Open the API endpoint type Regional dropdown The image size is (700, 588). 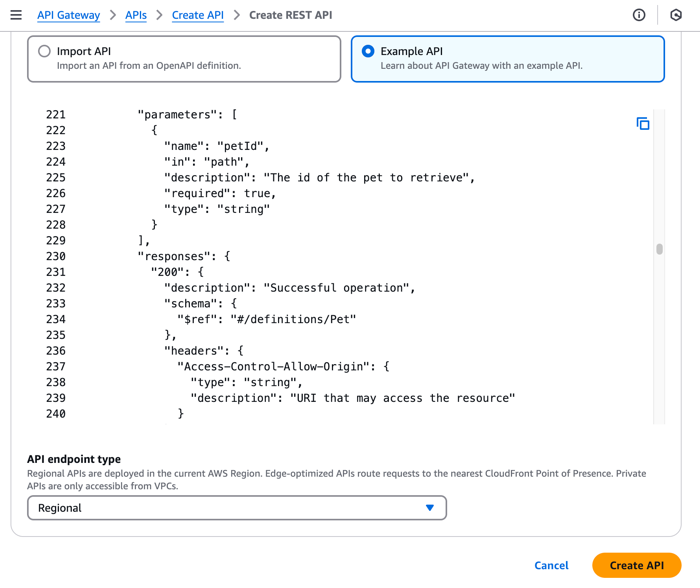tap(237, 508)
